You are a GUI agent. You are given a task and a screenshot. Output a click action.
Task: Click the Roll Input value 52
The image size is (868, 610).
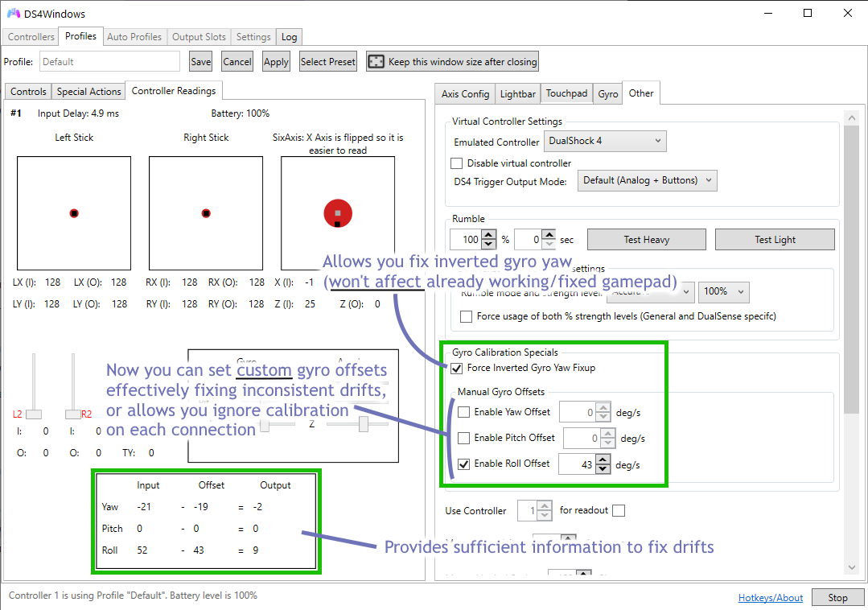pos(142,550)
